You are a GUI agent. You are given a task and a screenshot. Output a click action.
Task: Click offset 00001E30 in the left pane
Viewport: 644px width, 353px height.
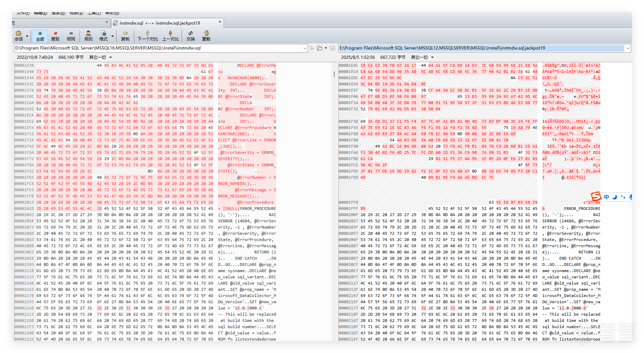tap(24, 65)
